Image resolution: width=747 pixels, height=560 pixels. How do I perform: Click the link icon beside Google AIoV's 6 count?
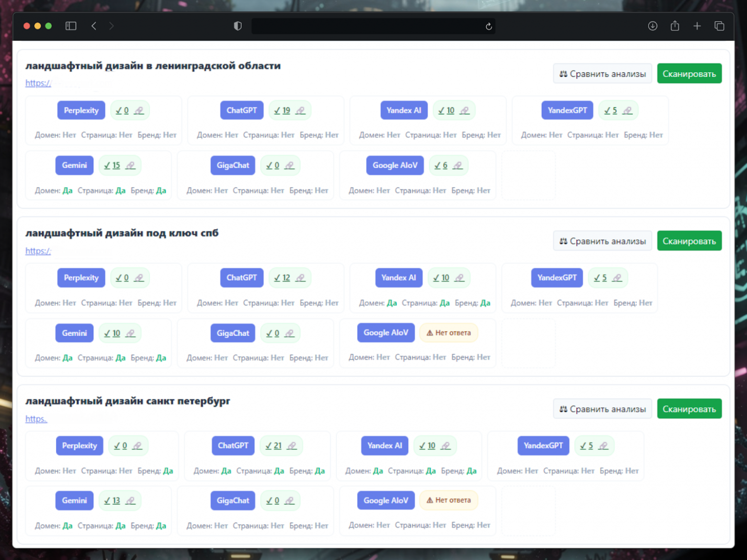pyautogui.click(x=458, y=166)
